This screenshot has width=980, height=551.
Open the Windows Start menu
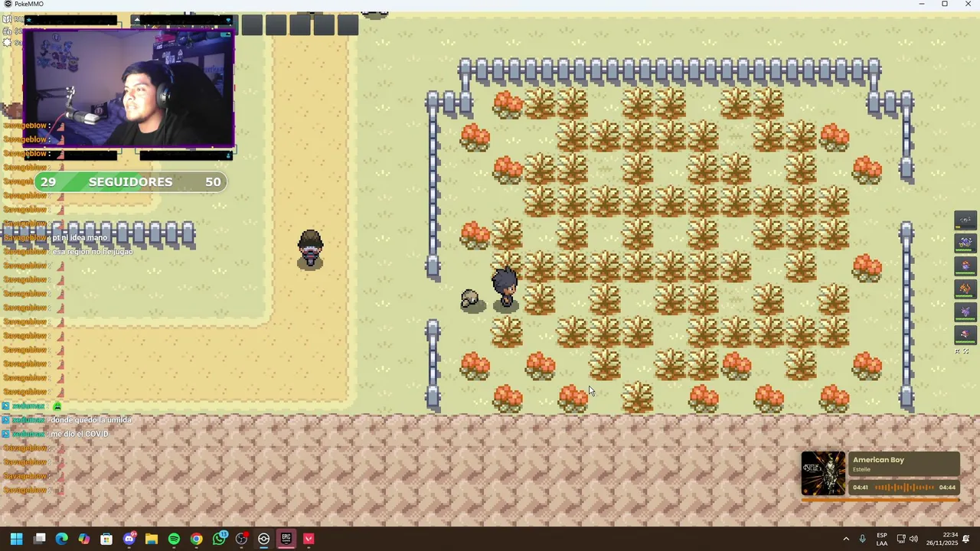tap(16, 539)
